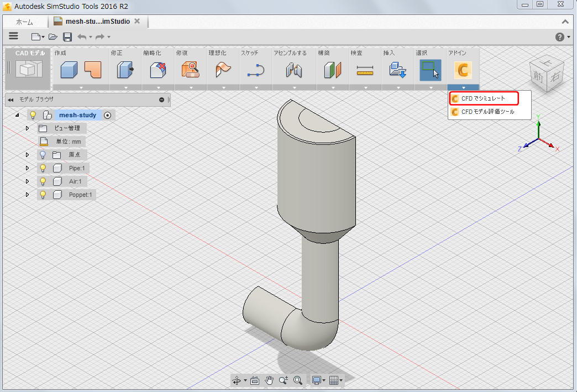Viewport: 577px width, 392px height.
Task: Expand the ビュー管理 folder node
Action: click(27, 128)
